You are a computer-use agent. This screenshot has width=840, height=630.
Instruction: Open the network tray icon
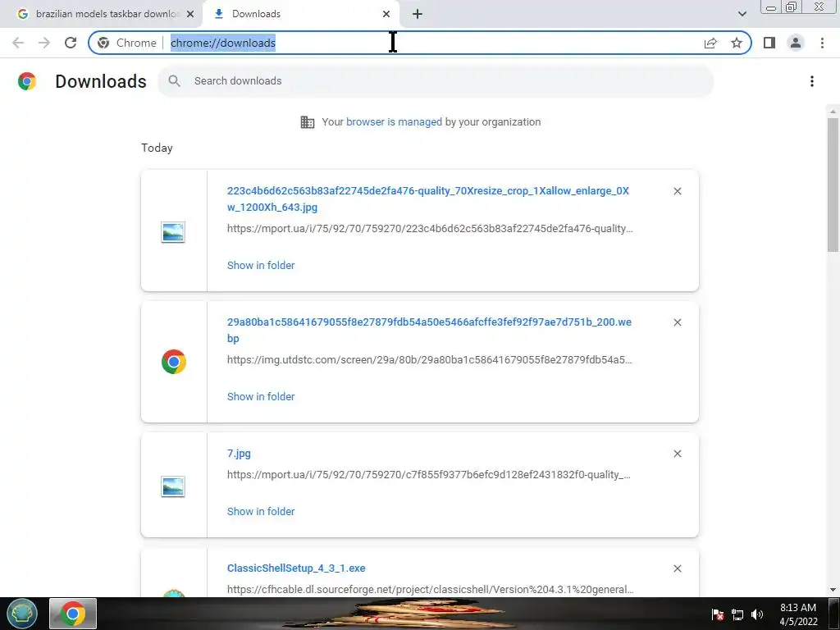click(x=737, y=614)
